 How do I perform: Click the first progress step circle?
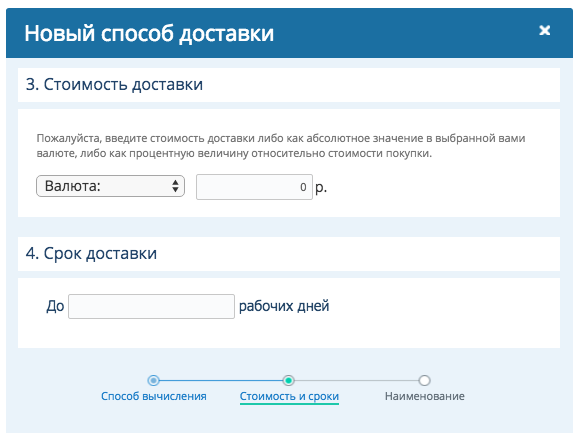pos(154,380)
